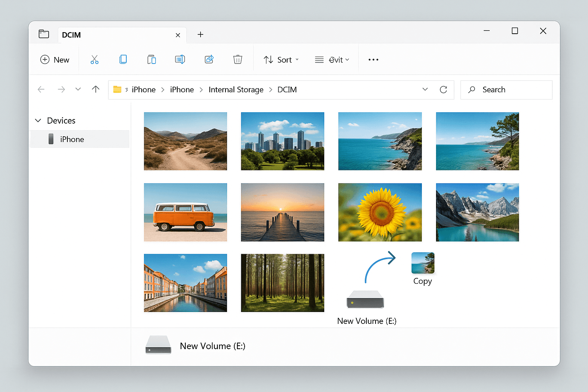The image size is (588, 392).
Task: Select the DCIM tab
Action: tap(115, 35)
